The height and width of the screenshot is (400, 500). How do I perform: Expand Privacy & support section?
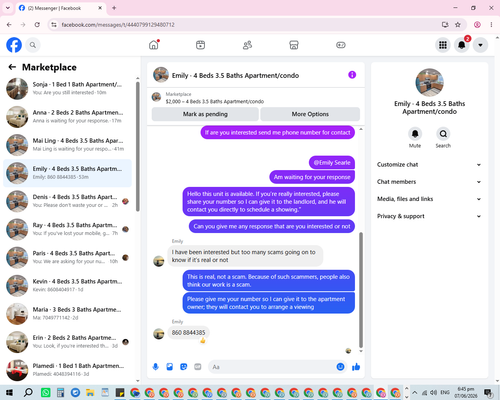(x=429, y=216)
